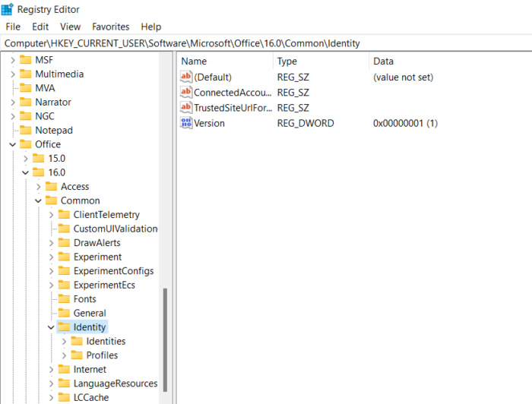The image size is (532, 404).
Task: Select the Multimedia folder icon
Action: [25, 74]
